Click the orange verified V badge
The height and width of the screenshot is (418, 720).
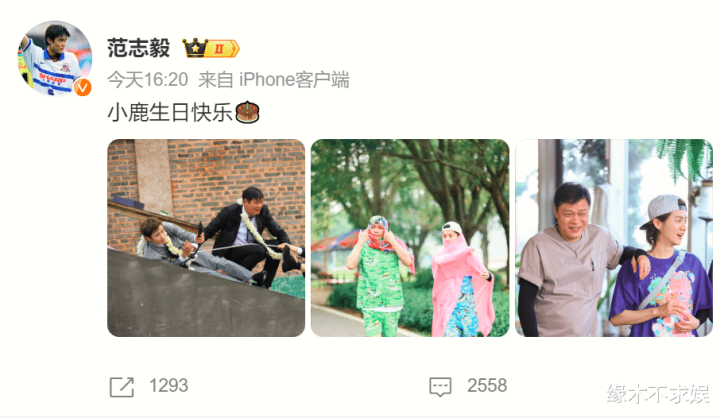83,87
